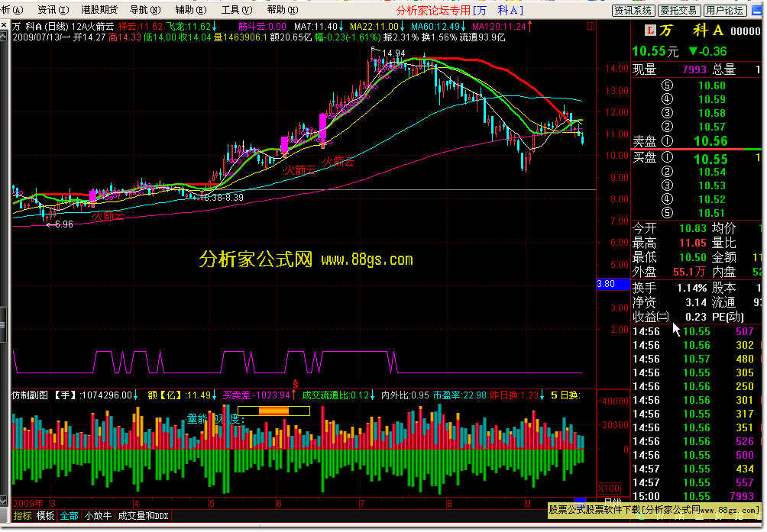Click the red X100 volume scale box

click(x=609, y=488)
